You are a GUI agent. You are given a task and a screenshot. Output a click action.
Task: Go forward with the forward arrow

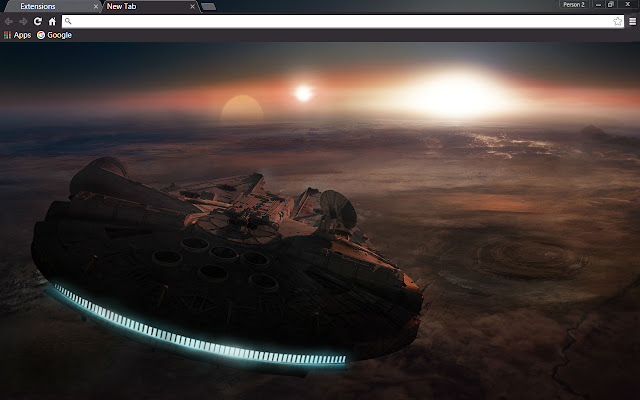[23, 21]
